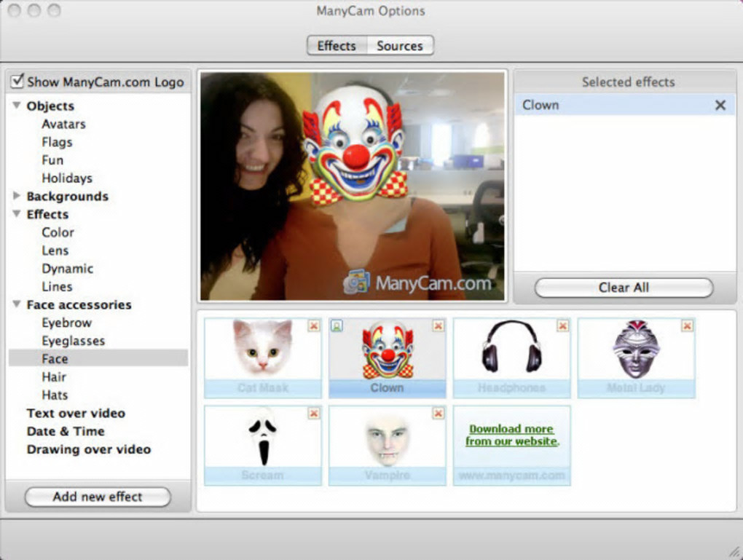Image resolution: width=743 pixels, height=560 pixels.
Task: Open the Hats accessories category
Action: [x=55, y=395]
